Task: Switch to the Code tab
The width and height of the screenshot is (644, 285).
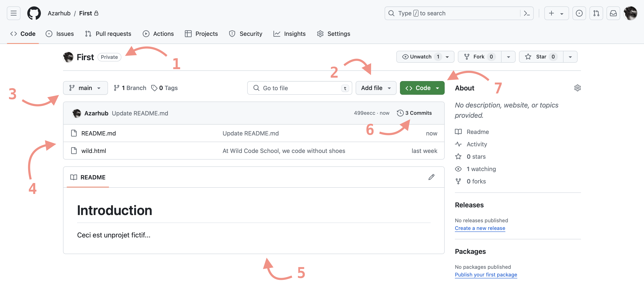Action: [23, 33]
